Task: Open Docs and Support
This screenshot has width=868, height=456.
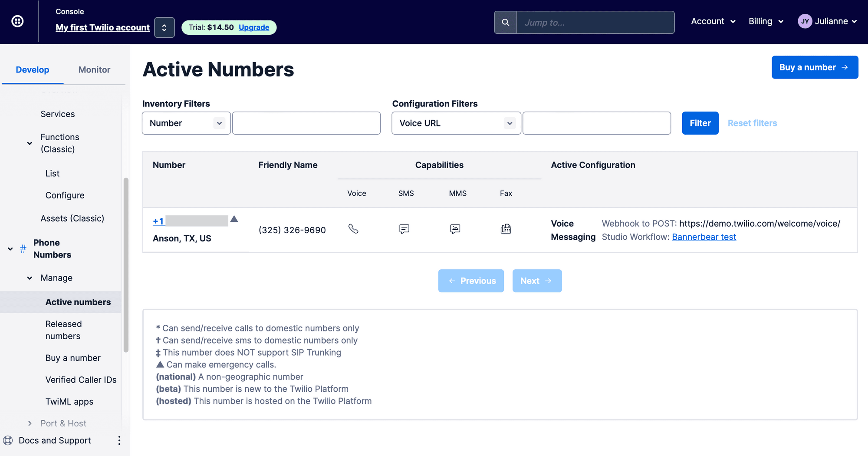Action: (x=55, y=440)
